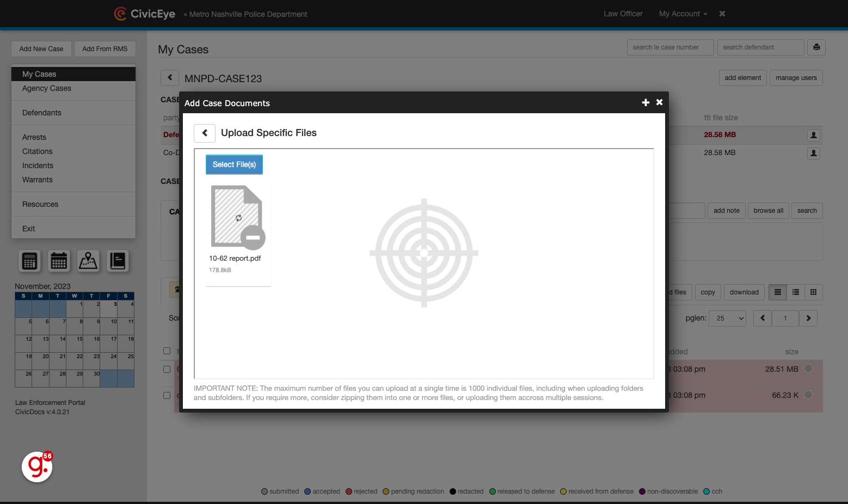Open the Grammarly badge widget

click(x=37, y=467)
